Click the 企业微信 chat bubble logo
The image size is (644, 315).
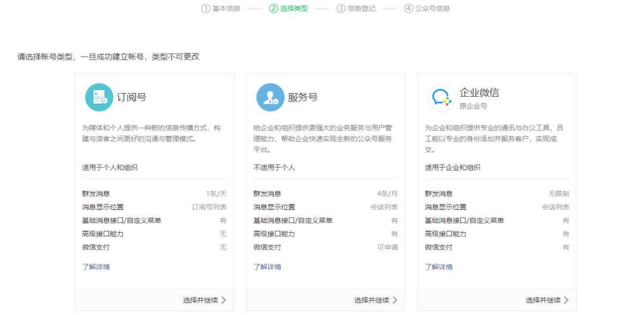(x=441, y=97)
